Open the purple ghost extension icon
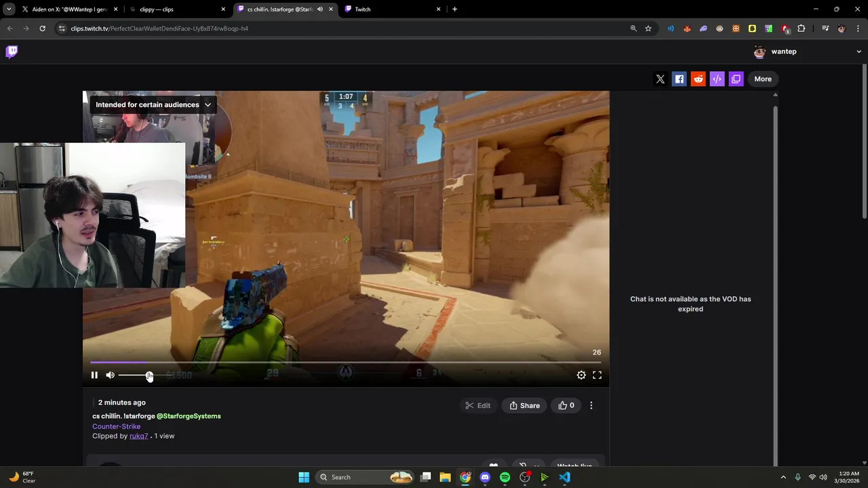This screenshot has width=868, height=488. [x=703, y=28]
